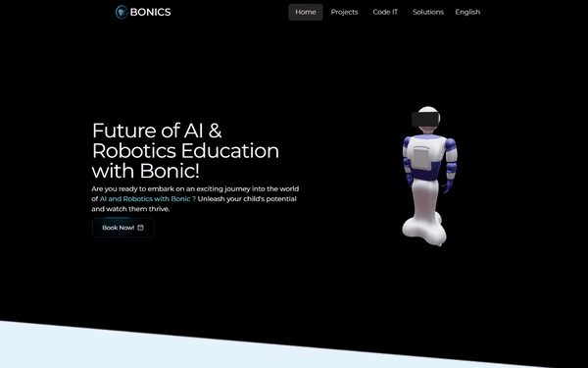Click the BONICS brand name
The width and height of the screenshot is (588, 368).
click(150, 12)
